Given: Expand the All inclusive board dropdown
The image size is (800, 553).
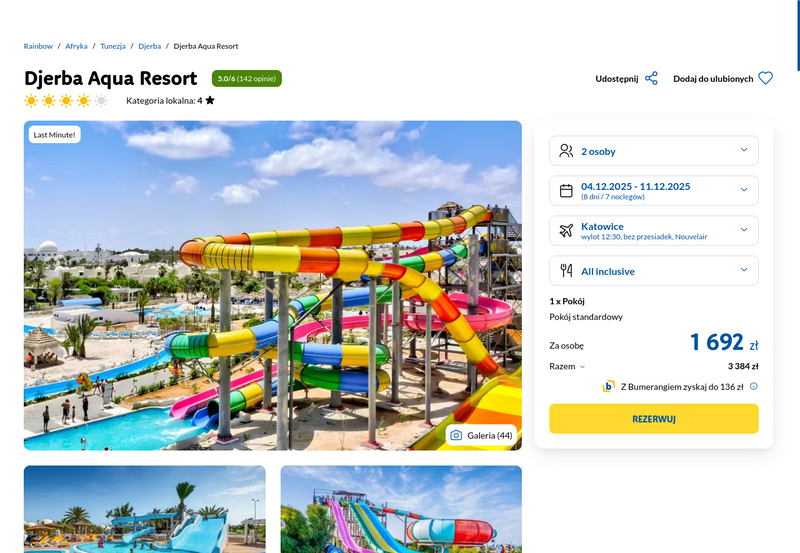Looking at the screenshot, I should pyautogui.click(x=654, y=270).
